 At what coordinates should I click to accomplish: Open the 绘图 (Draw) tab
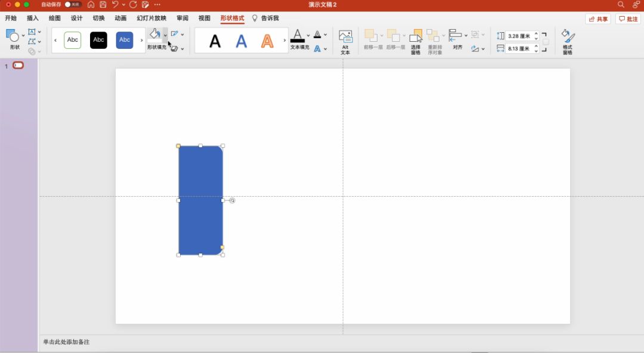click(x=55, y=18)
